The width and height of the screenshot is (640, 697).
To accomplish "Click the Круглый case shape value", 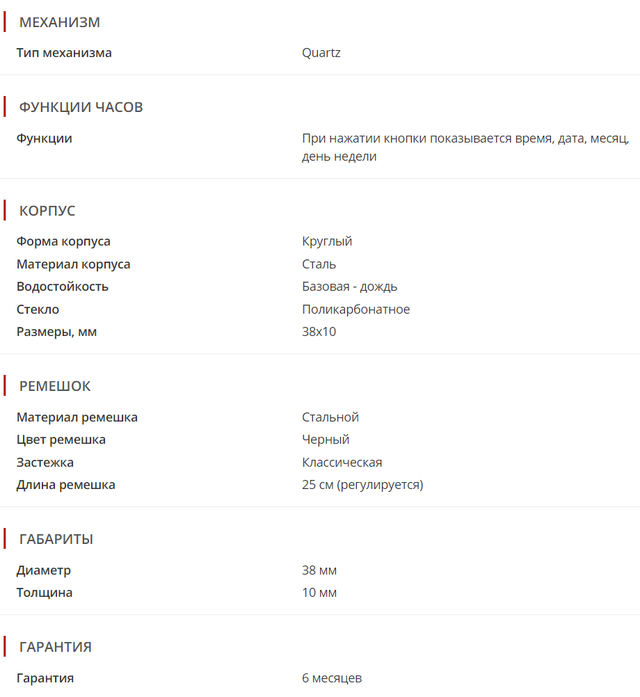I will point(327,241).
